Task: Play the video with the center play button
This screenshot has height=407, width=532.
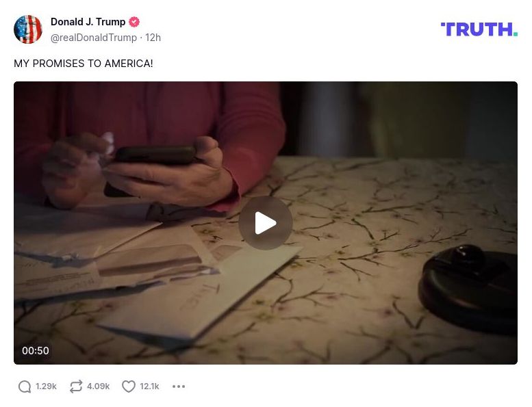Action: click(266, 223)
